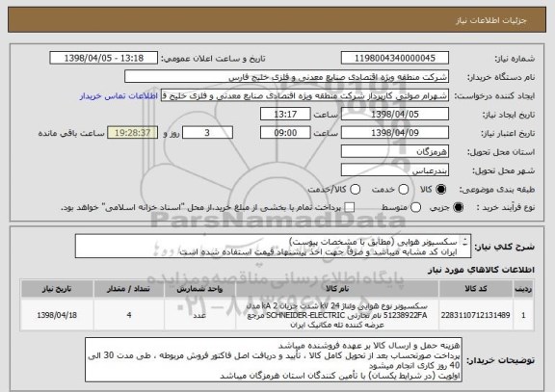This screenshot has height=392, width=555.
Task: Toggle the اسناد خزانه اسلامی payment checkbox
Action: pyautogui.click(x=350, y=208)
